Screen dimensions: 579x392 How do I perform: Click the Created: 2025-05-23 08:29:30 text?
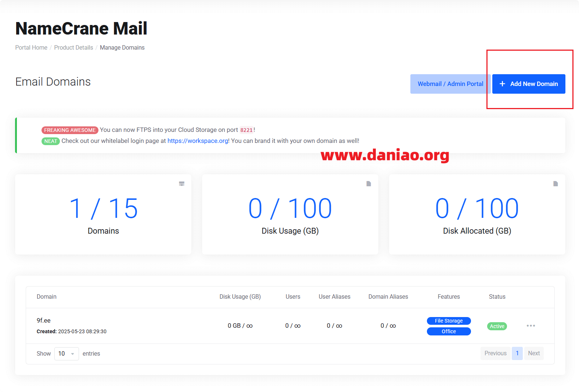click(72, 331)
